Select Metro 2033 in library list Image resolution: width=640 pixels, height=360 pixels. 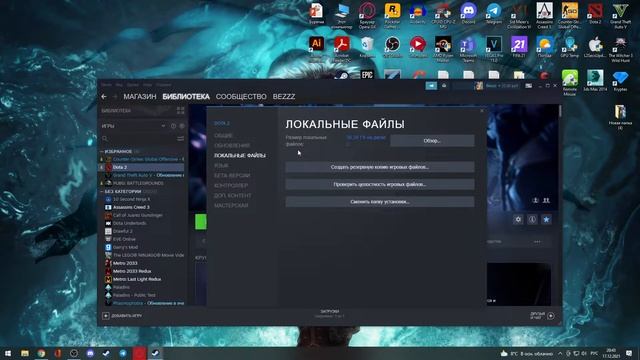coord(142,263)
